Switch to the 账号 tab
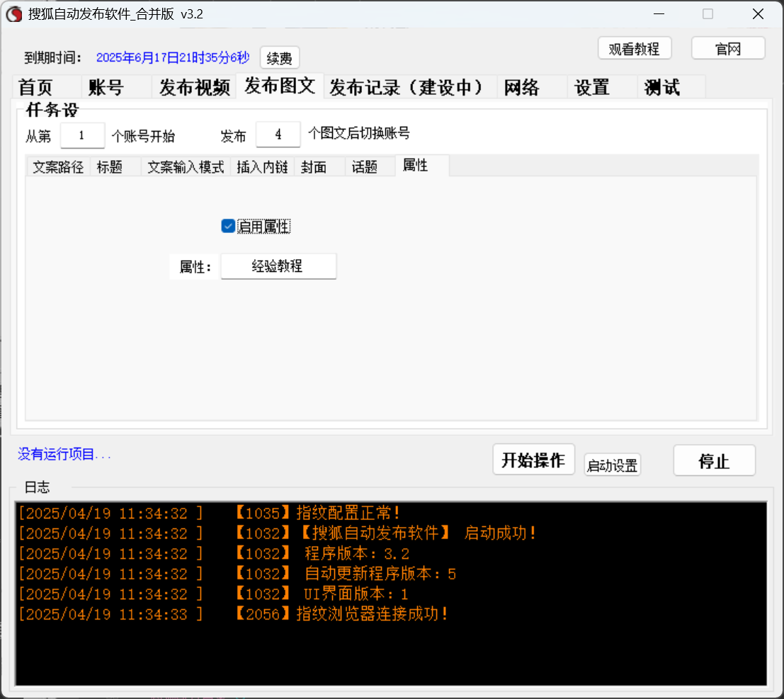This screenshot has width=784, height=699. point(116,87)
